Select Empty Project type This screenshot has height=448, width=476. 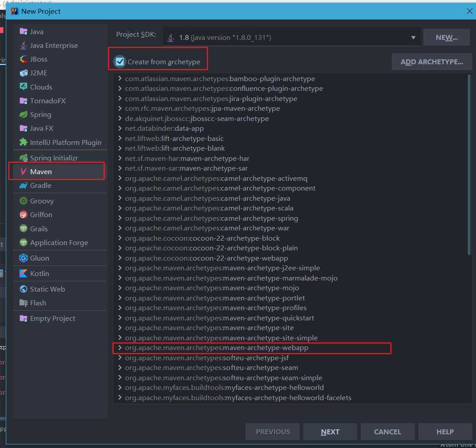pos(60,319)
